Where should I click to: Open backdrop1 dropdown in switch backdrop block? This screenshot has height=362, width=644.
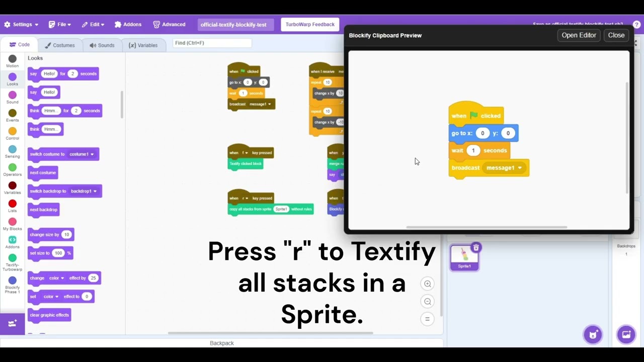coord(84,191)
